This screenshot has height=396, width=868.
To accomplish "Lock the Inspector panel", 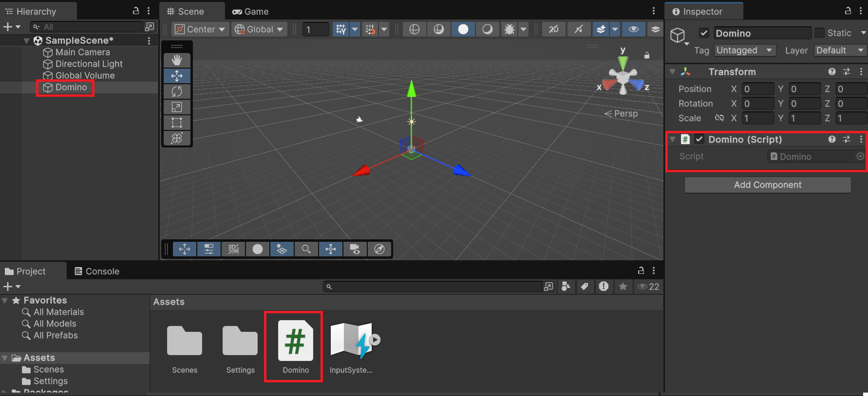I will click(x=848, y=11).
